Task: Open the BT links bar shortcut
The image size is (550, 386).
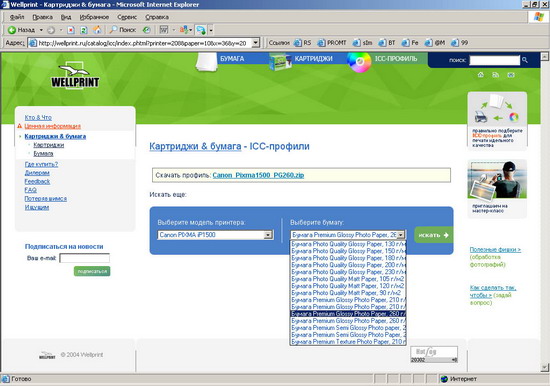Action: pos(387,43)
